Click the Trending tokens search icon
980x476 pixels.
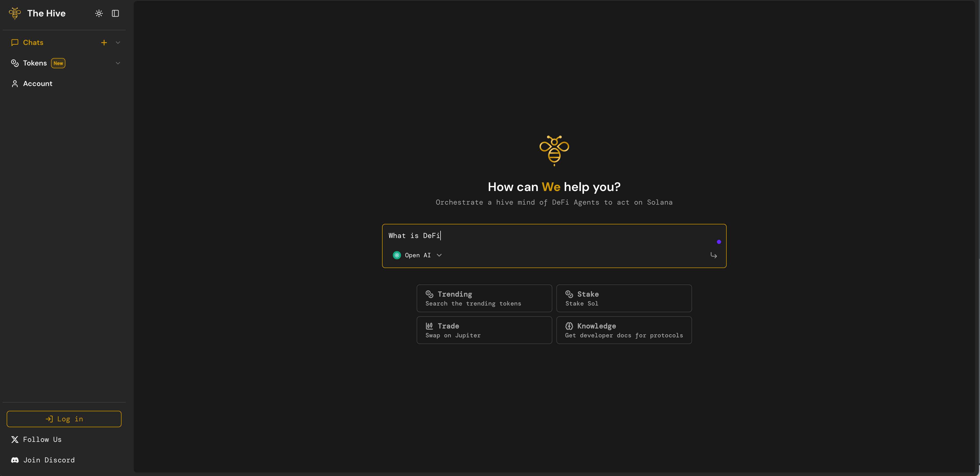pos(429,294)
